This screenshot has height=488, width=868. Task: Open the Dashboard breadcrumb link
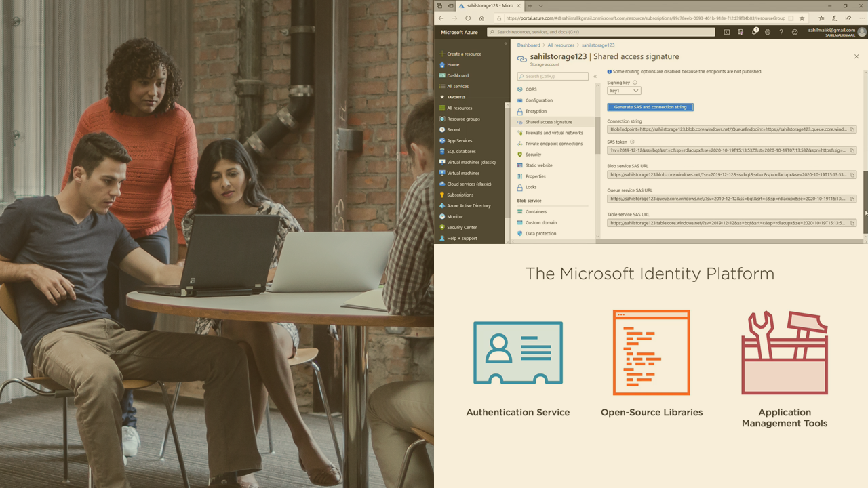click(x=528, y=45)
